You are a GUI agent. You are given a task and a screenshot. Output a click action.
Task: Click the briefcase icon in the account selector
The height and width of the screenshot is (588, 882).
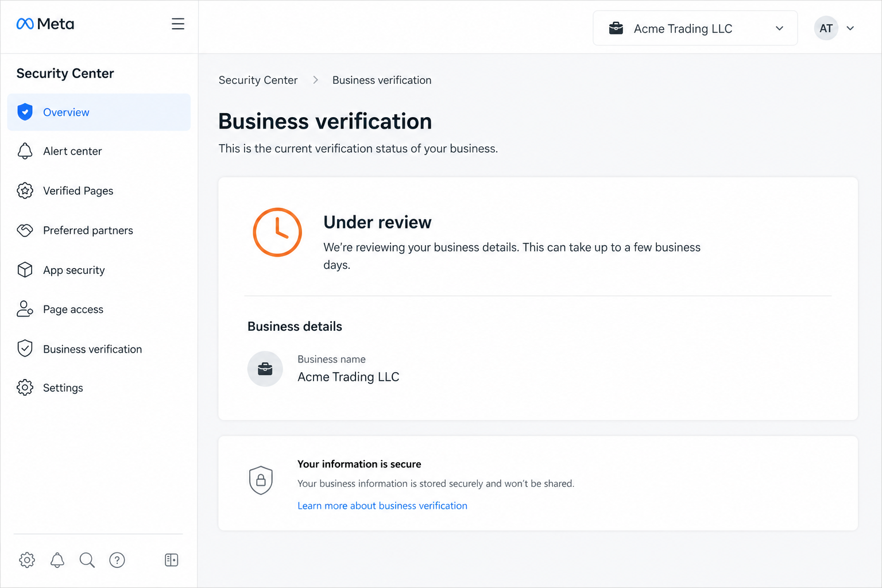616,28
